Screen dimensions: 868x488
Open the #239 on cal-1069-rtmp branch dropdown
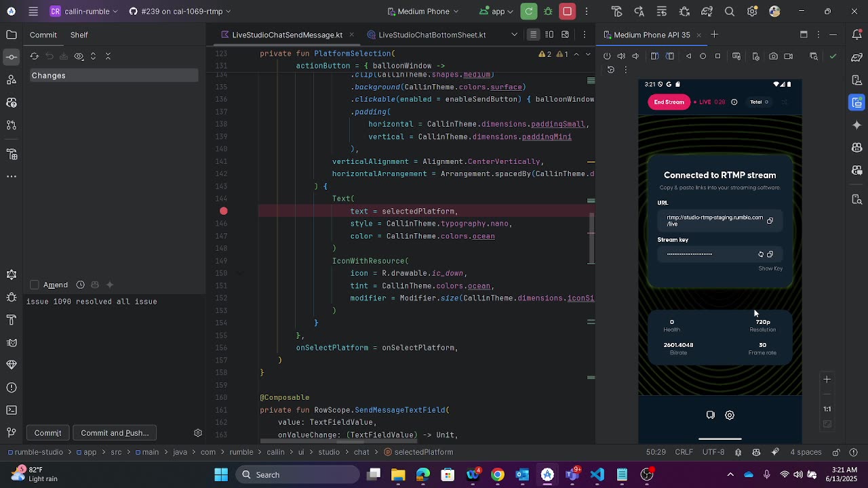180,12
